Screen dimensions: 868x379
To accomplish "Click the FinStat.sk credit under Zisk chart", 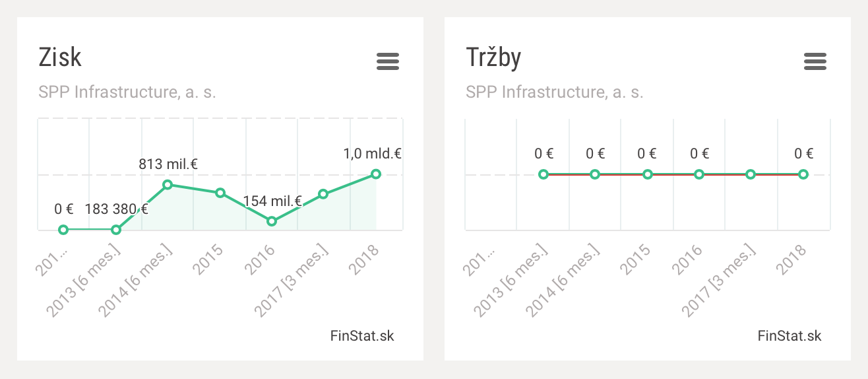I will click(362, 335).
